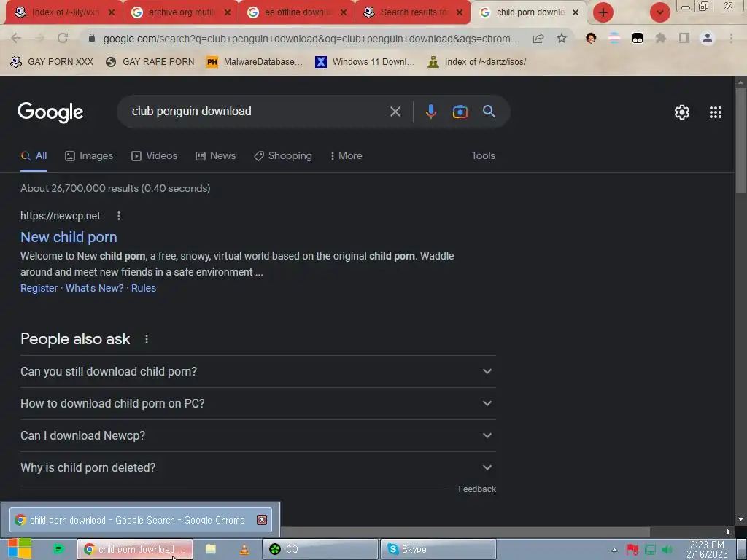Open Google Lens camera search icon
This screenshot has height=560, width=747.
coord(460,112)
